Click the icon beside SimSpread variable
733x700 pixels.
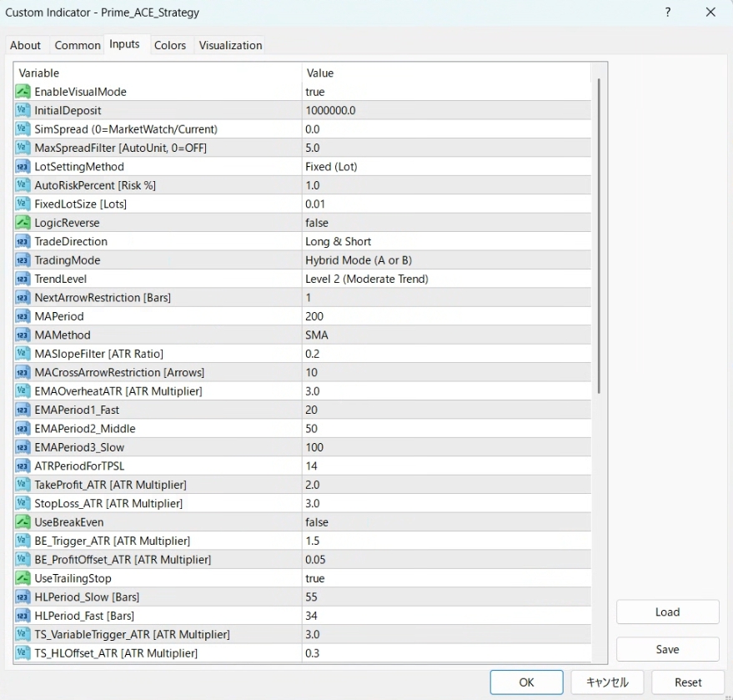(23, 129)
